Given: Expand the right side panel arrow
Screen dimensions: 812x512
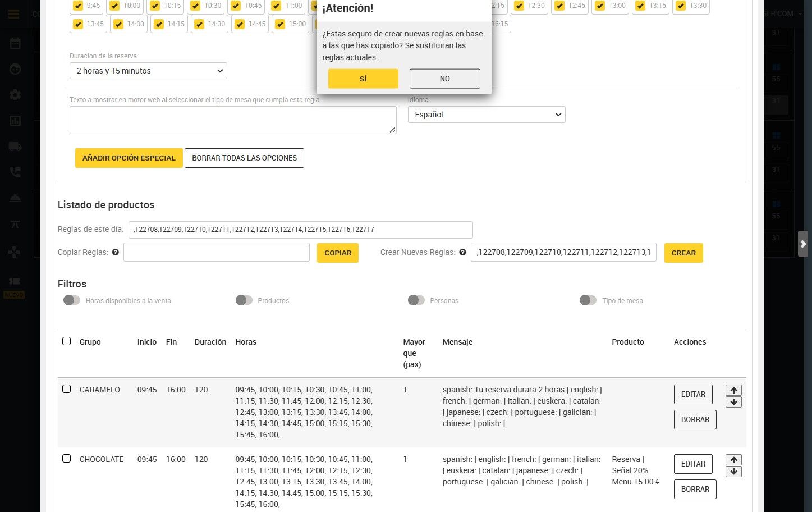Looking at the screenshot, I should coord(803,244).
